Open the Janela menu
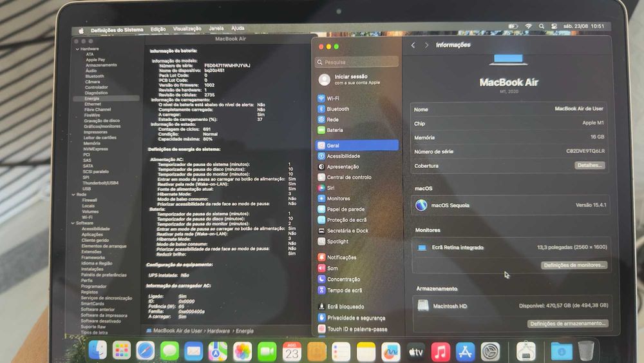The width and height of the screenshot is (644, 363). click(216, 28)
